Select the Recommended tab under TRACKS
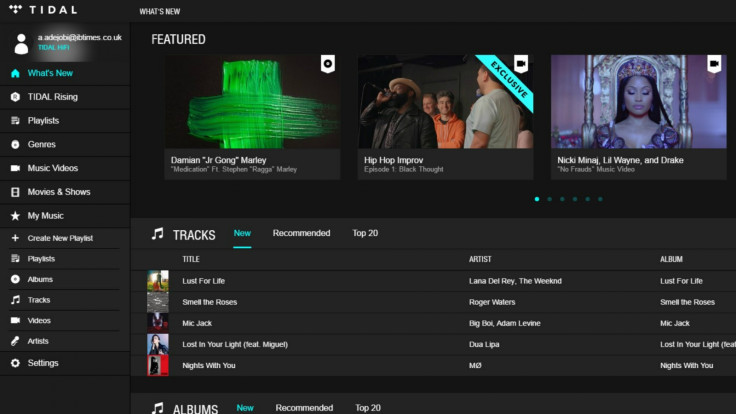Image resolution: width=736 pixels, height=414 pixels. [301, 233]
